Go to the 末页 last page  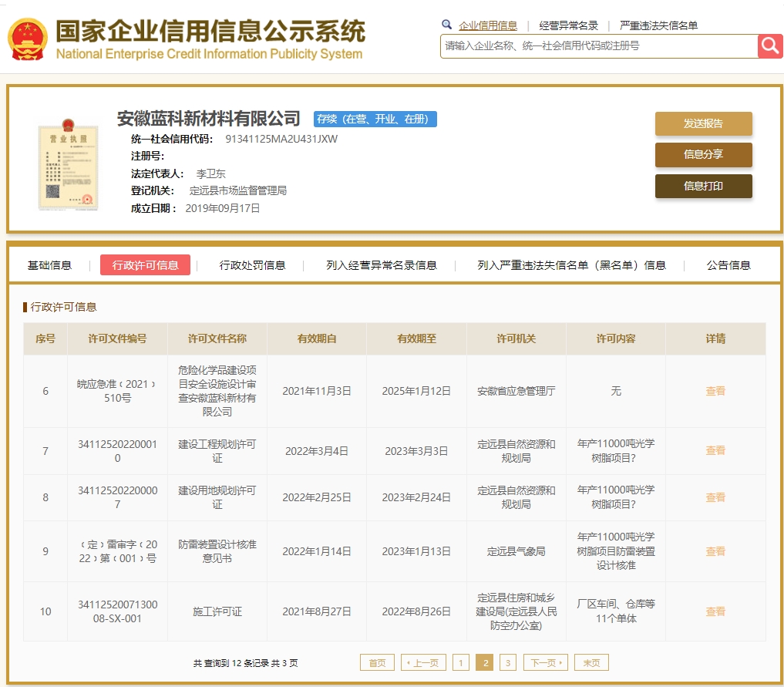591,662
